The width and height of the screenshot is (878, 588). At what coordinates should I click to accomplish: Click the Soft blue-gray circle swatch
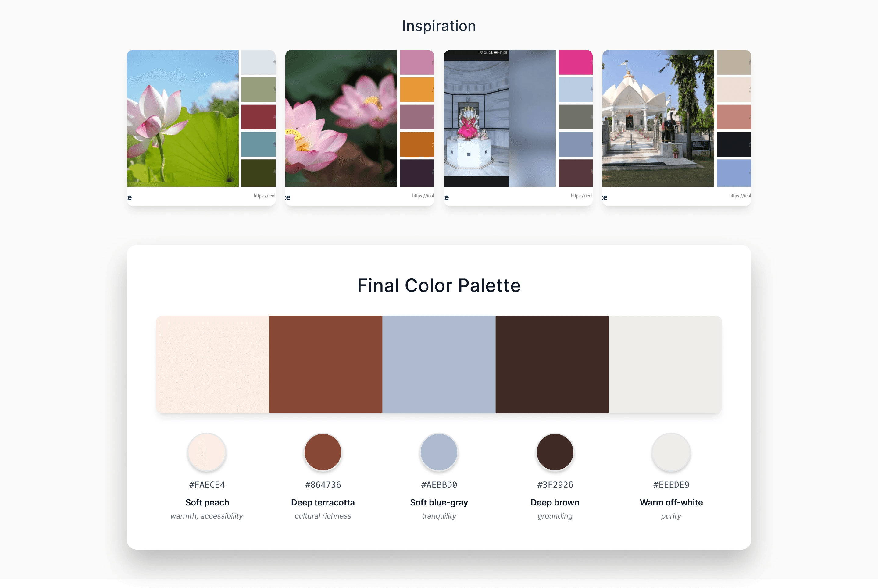coord(439,452)
